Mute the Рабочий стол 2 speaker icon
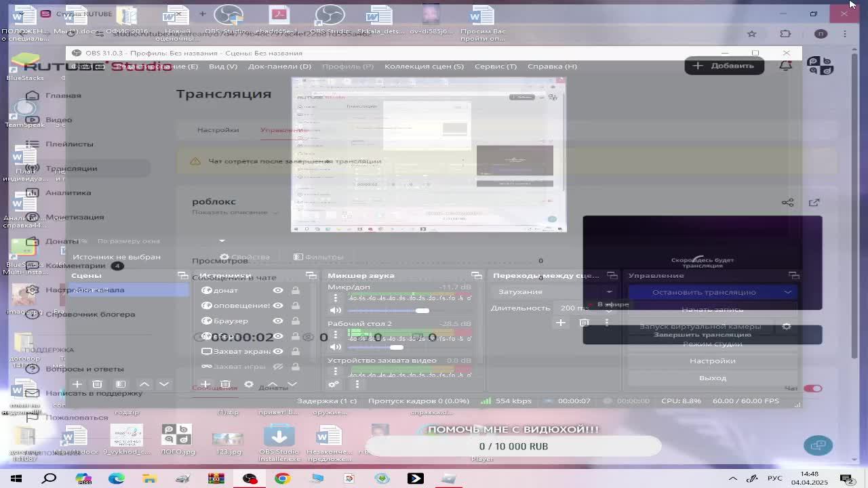 pyautogui.click(x=335, y=347)
